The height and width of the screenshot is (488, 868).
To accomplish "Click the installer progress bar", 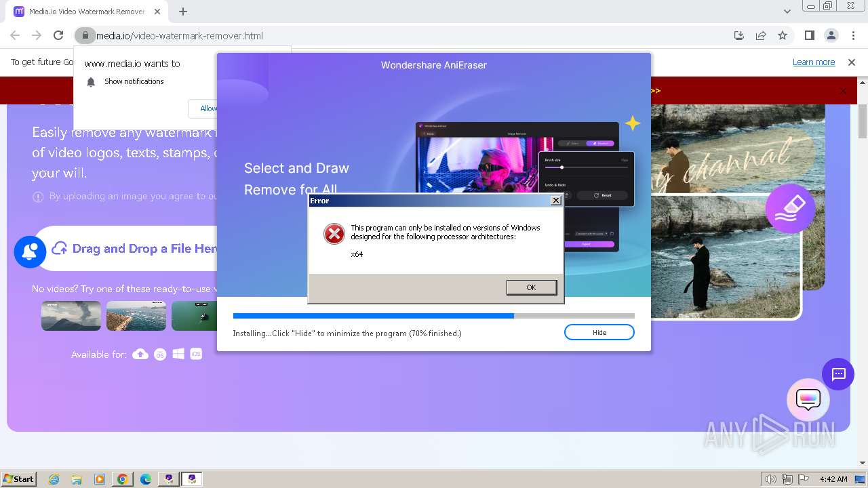I will (434, 316).
